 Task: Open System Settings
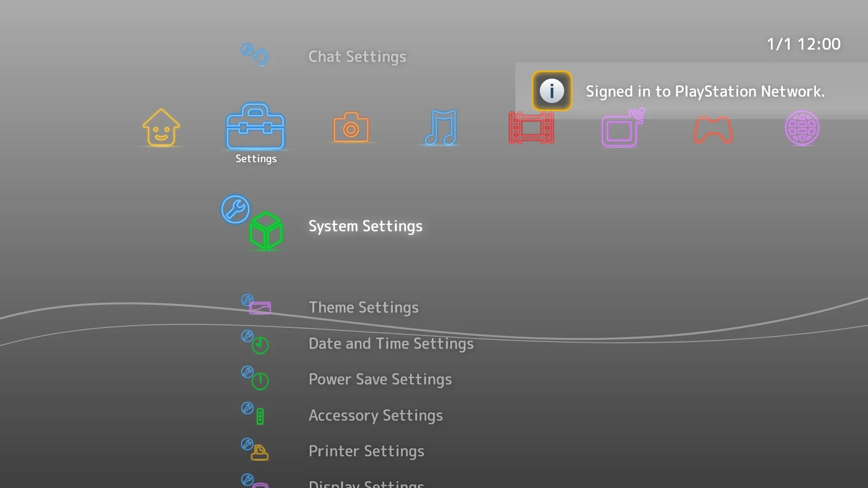pyautogui.click(x=365, y=226)
